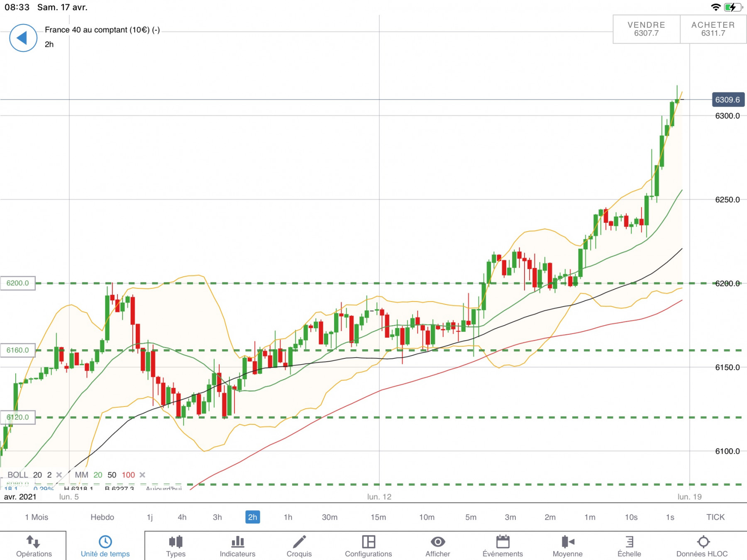Switch to the 15m time unit
747x560 pixels.
[378, 517]
